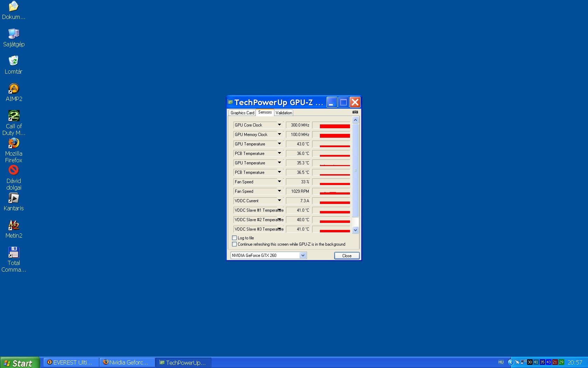Select the Metin2 desktop shortcut

[14, 229]
